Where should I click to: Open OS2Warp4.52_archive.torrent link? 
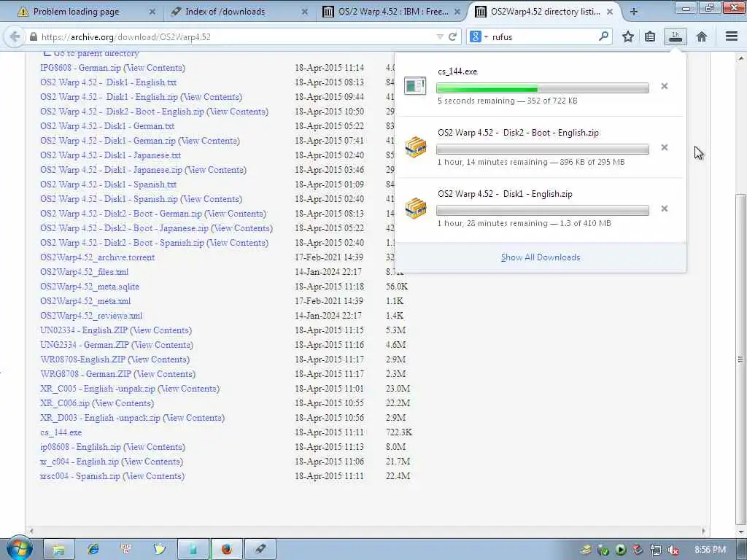97,257
